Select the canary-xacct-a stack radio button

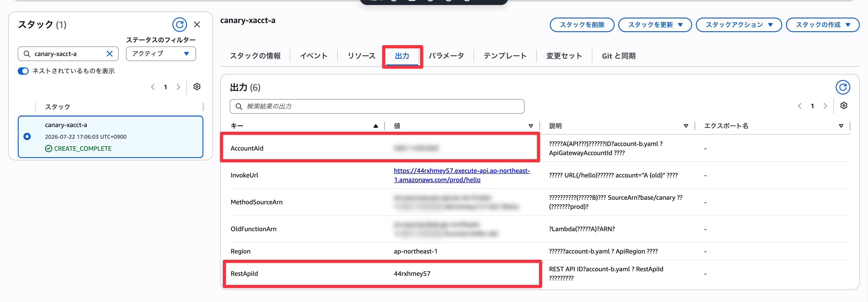[27, 136]
